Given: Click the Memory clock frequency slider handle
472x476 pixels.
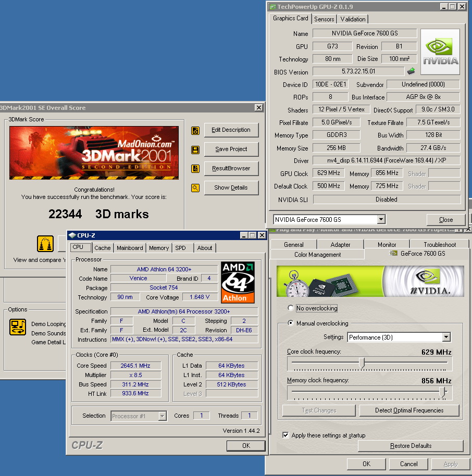Looking at the screenshot, I should (x=443, y=392).
